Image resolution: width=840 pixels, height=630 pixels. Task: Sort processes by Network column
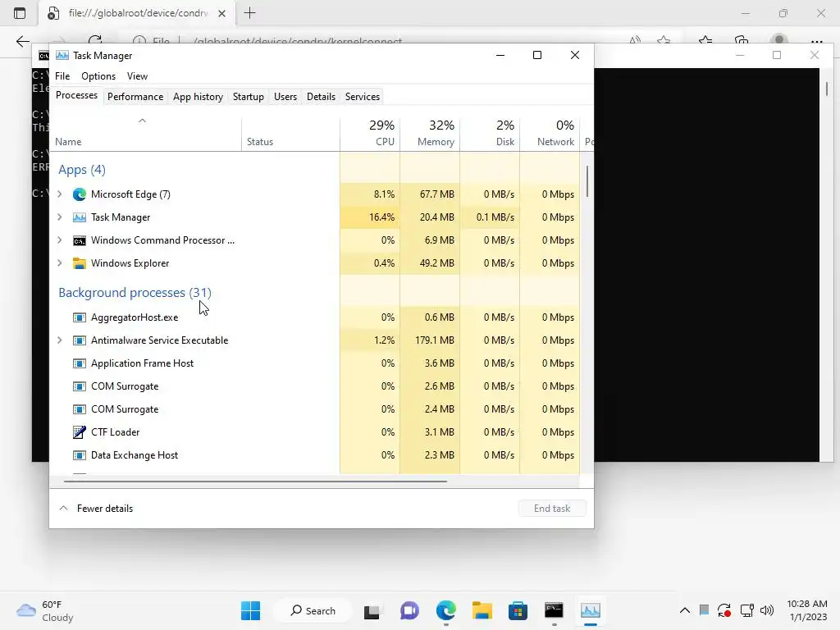[550, 133]
